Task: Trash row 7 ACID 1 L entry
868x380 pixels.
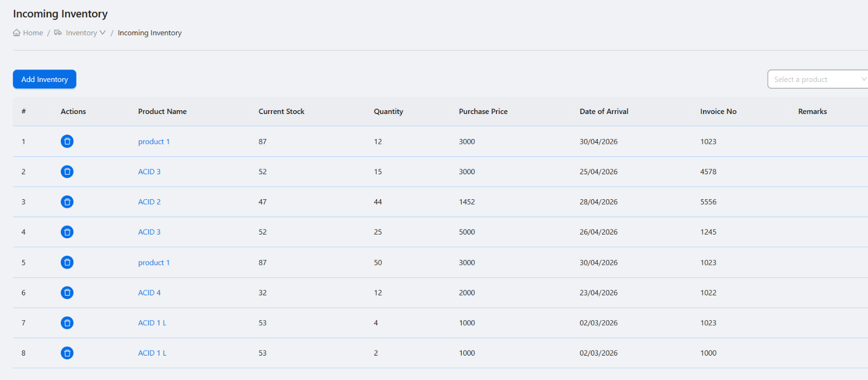Action: 67,323
